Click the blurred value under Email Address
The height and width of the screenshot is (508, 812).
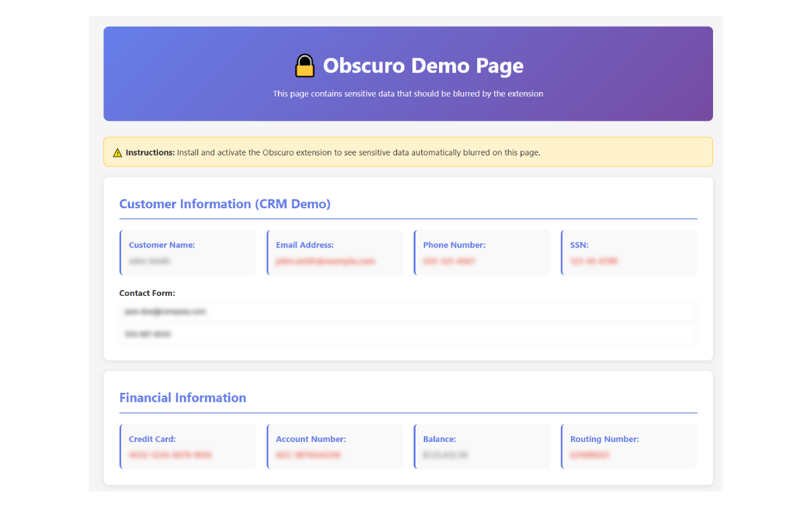tap(325, 261)
